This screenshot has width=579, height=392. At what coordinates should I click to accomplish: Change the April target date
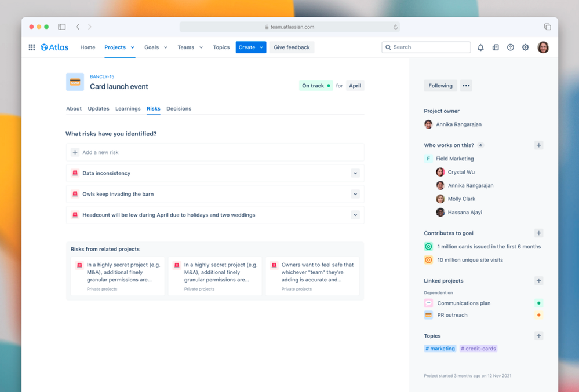coord(355,86)
